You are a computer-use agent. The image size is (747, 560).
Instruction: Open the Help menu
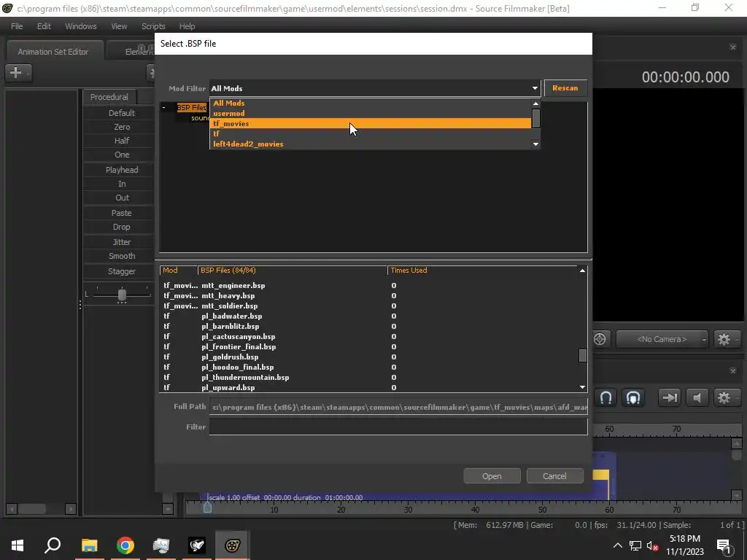[187, 26]
